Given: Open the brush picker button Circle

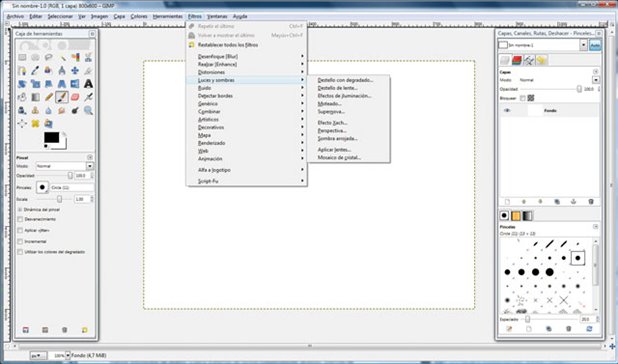Looking at the screenshot, I should pyautogui.click(x=42, y=188).
